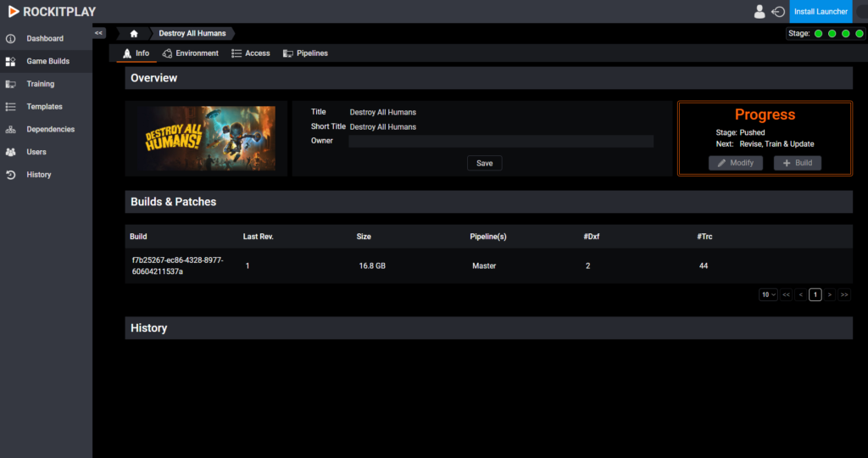Image resolution: width=868 pixels, height=458 pixels.
Task: Click the Short Title field value
Action: 383,127
